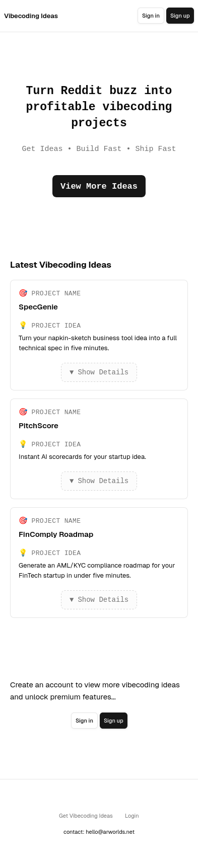This screenshot has height=868, width=198.
Task: Expand Show Details for SpecGenie
Action: pyautogui.click(x=99, y=372)
